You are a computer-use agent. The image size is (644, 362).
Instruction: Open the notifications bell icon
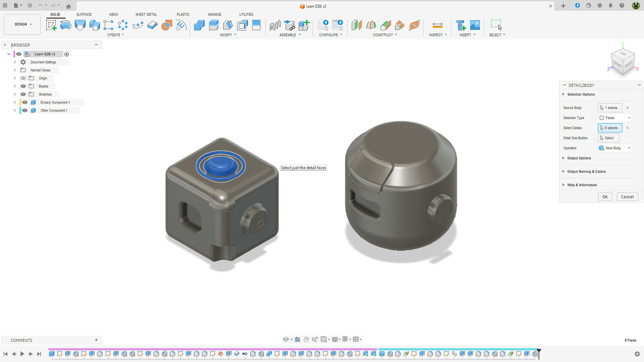(611, 6)
